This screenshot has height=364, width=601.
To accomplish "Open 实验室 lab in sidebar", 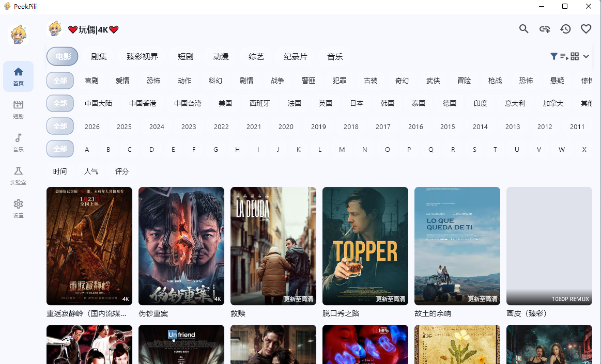I will 19,176.
